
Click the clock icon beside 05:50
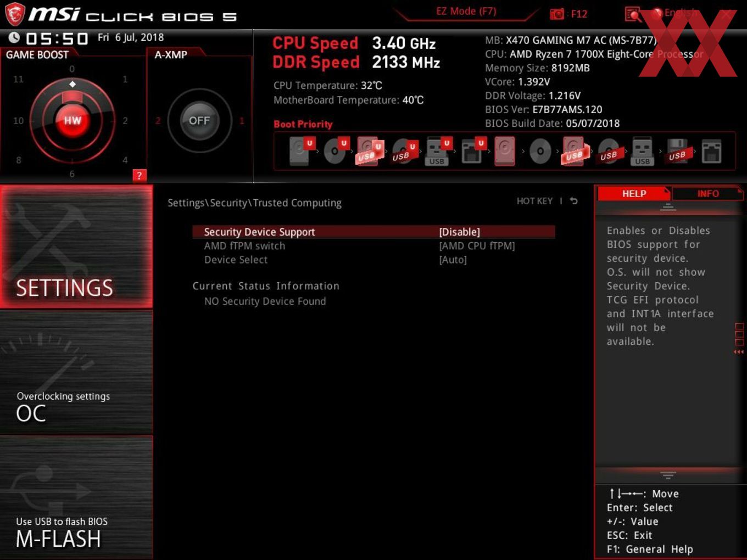tap(14, 37)
